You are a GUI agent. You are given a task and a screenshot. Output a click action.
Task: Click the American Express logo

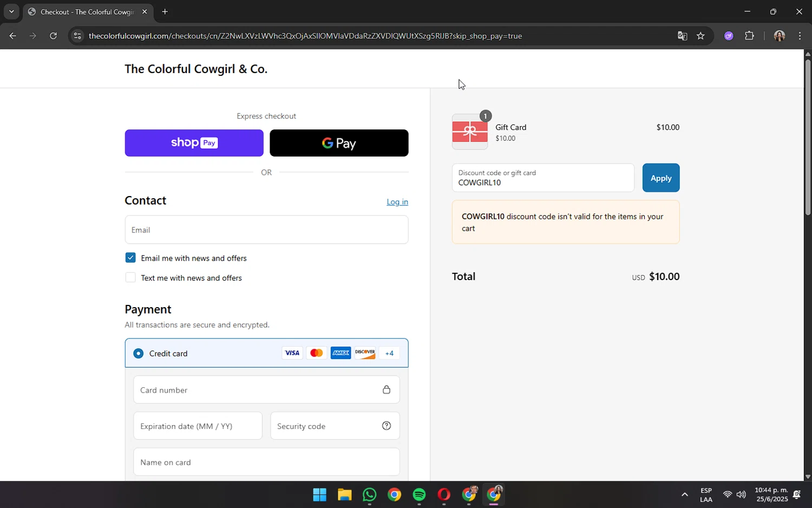click(341, 353)
